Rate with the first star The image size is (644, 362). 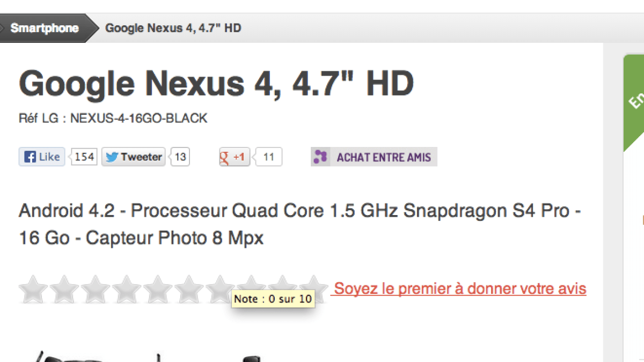(x=33, y=289)
